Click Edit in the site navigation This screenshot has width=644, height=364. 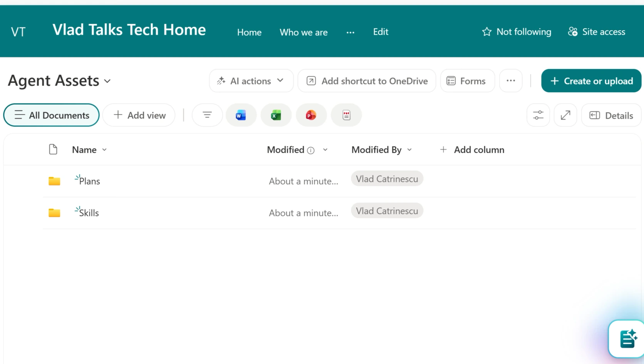(381, 32)
